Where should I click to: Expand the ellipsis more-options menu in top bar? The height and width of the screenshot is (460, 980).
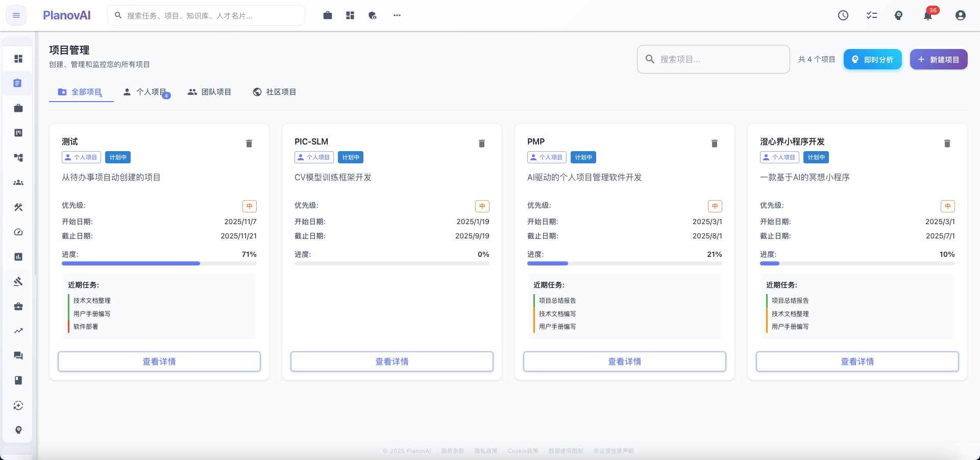click(x=397, y=15)
